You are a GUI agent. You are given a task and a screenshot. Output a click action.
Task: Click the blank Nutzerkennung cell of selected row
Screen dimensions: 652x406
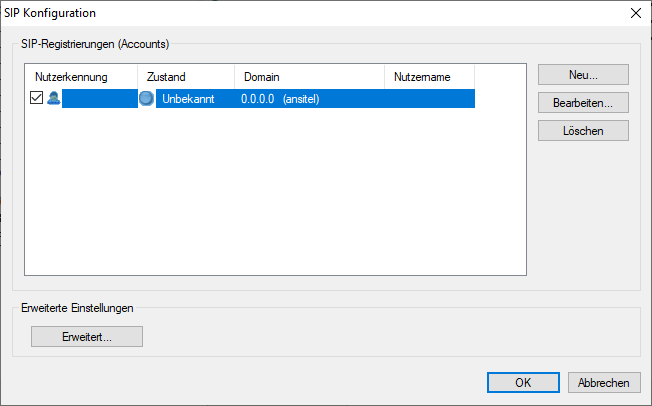99,99
